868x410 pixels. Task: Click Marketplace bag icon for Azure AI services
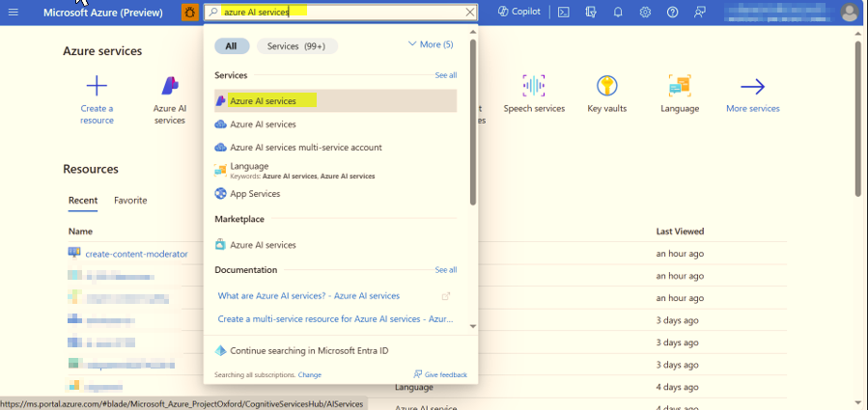pyautogui.click(x=220, y=245)
